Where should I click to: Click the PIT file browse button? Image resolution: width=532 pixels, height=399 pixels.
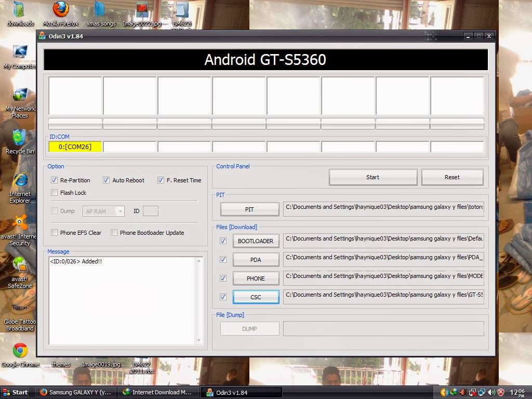pyautogui.click(x=250, y=209)
